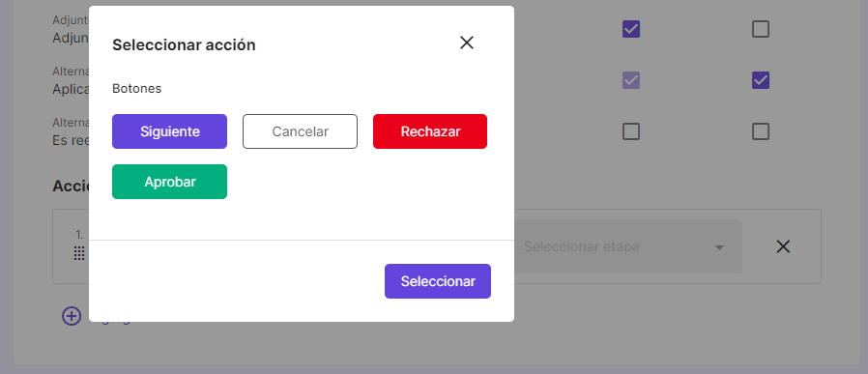Image resolution: width=868 pixels, height=374 pixels.
Task: Check first checkbox in the Es ree row
Action: [631, 131]
